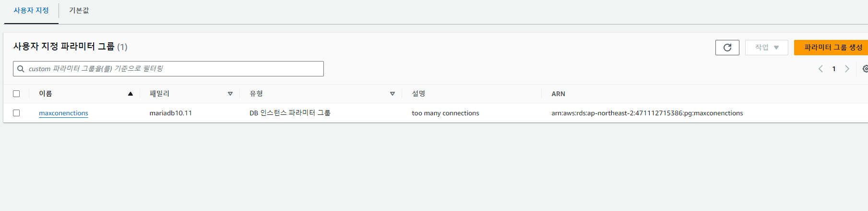This screenshot has width=868, height=211.
Task: Switch to the 기본값 tab
Action: click(79, 10)
